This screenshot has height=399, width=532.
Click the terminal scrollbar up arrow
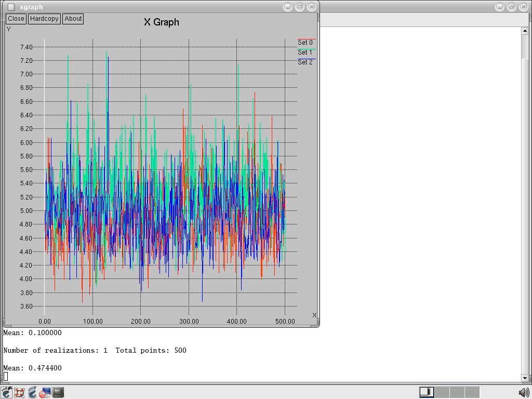(525, 31)
